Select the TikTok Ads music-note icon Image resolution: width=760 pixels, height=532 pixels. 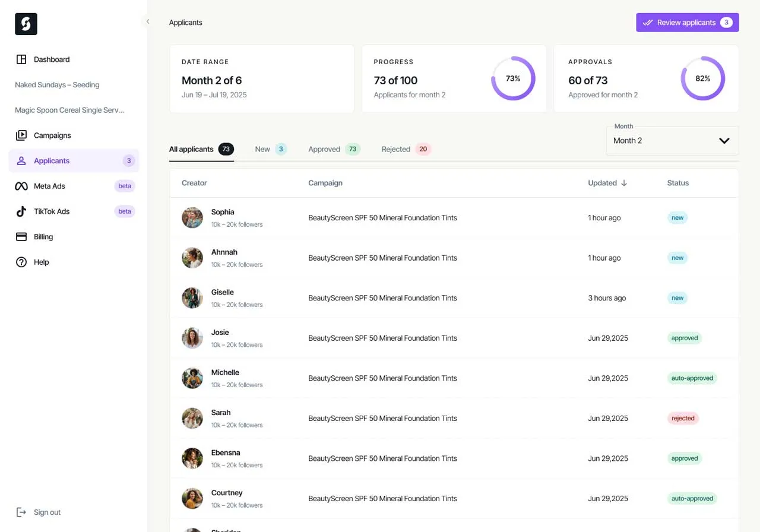pos(20,211)
